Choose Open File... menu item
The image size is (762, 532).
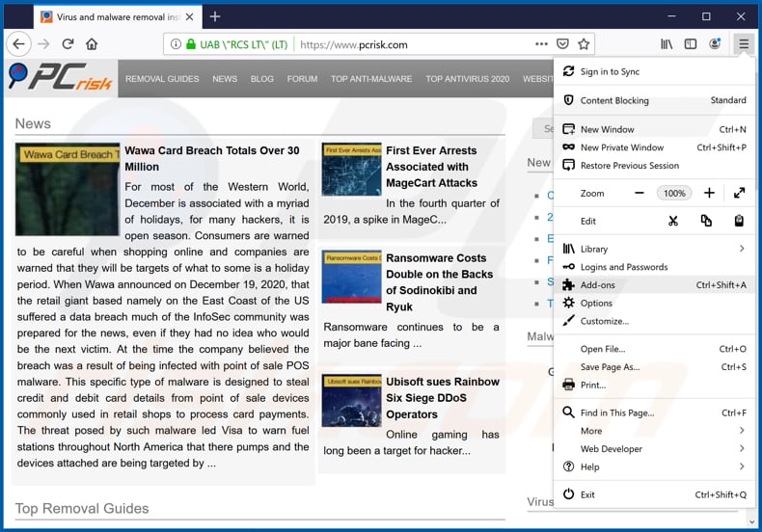pos(654,349)
